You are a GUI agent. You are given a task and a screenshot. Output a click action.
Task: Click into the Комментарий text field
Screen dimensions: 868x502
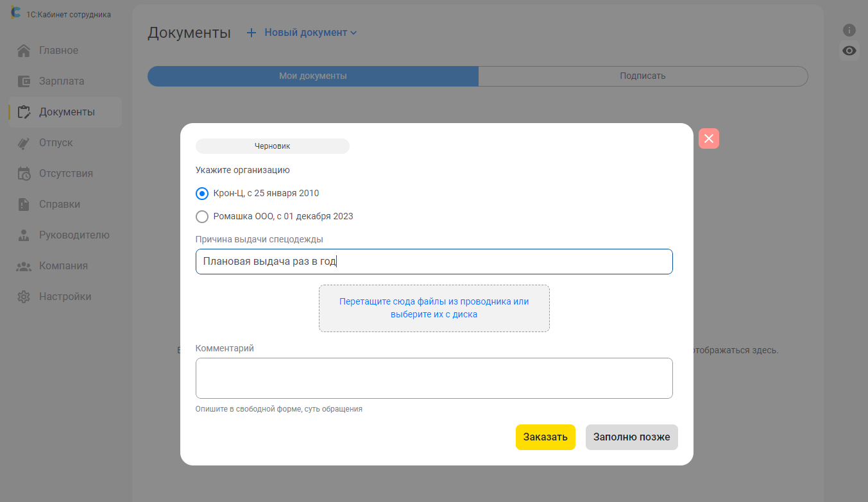(434, 378)
